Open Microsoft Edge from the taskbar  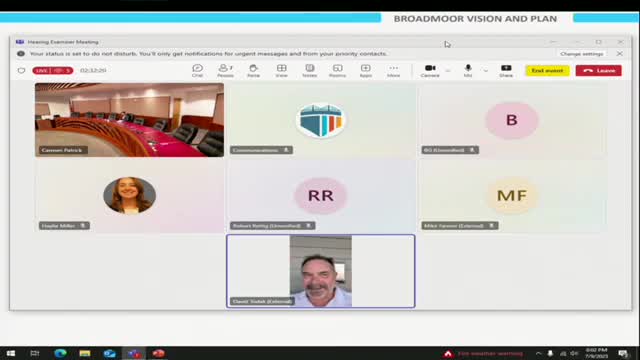(60, 353)
